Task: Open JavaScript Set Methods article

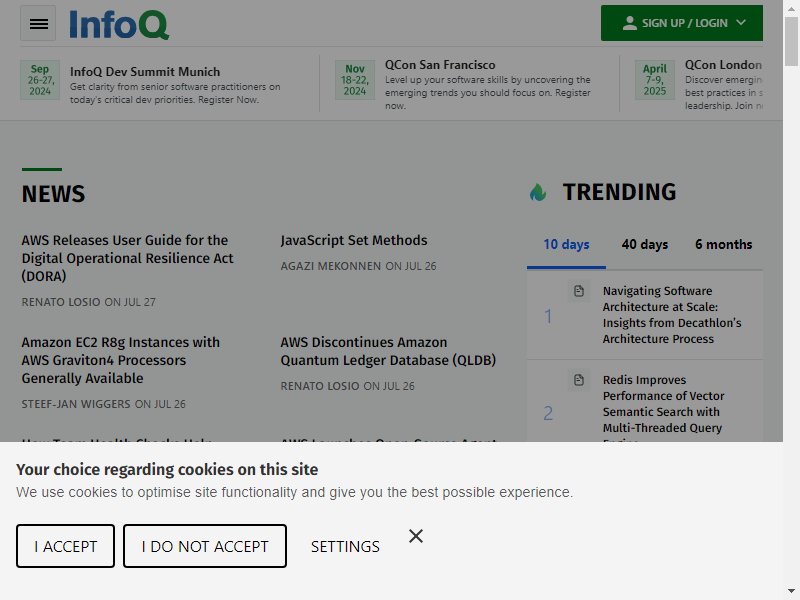Action: pos(354,240)
